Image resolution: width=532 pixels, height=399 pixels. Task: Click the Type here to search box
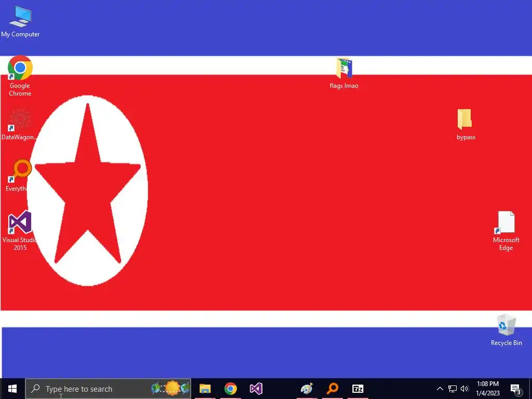(108, 389)
